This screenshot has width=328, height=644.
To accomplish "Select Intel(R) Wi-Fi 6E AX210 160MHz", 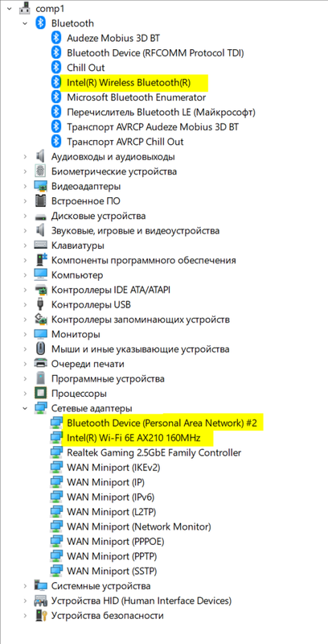I will pos(133,438).
